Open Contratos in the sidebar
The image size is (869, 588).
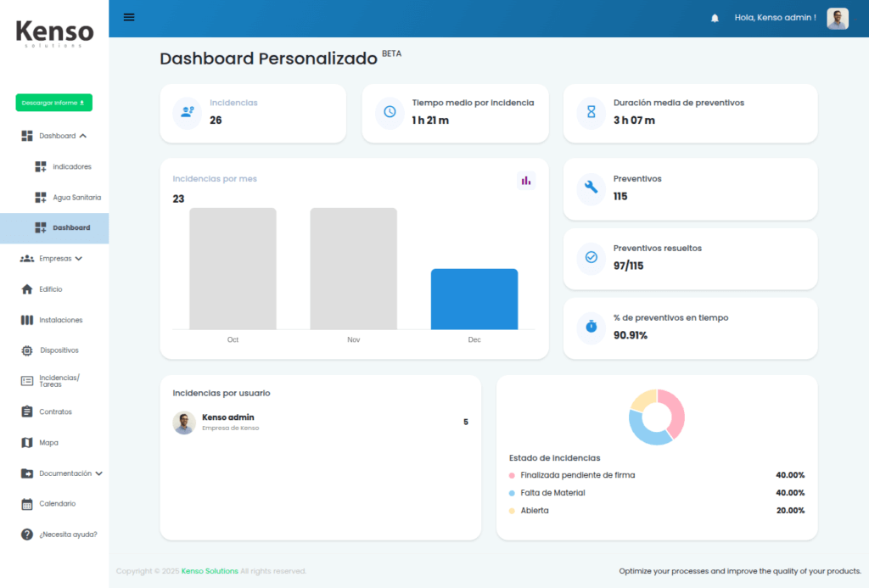click(x=55, y=412)
